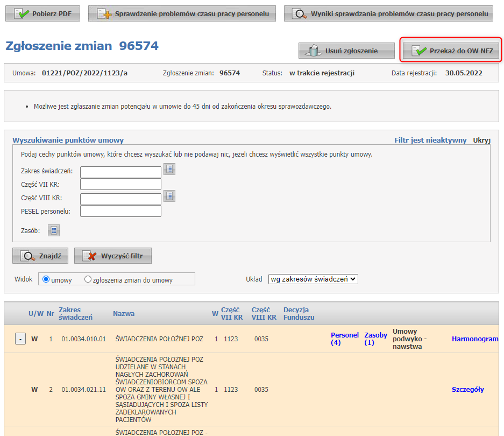The image size is (504, 436).
Task: Open Harmonogram link for row 1
Action: 475,339
